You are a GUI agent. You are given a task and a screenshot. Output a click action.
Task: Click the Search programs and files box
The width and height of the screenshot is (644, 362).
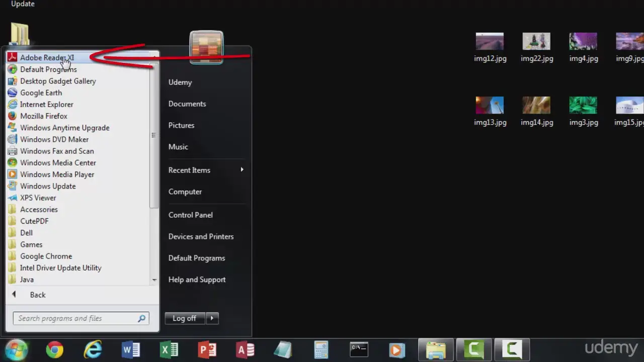[81, 318]
